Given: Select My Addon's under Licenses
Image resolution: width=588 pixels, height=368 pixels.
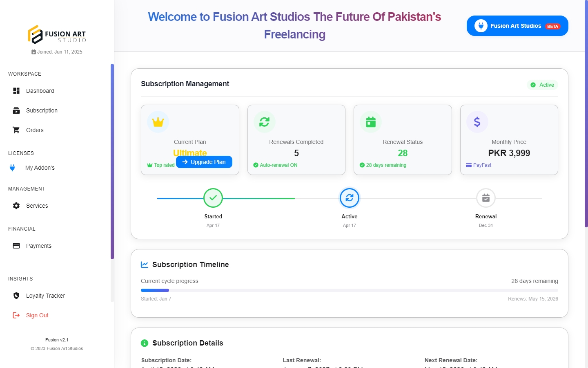Looking at the screenshot, I should [x=40, y=168].
